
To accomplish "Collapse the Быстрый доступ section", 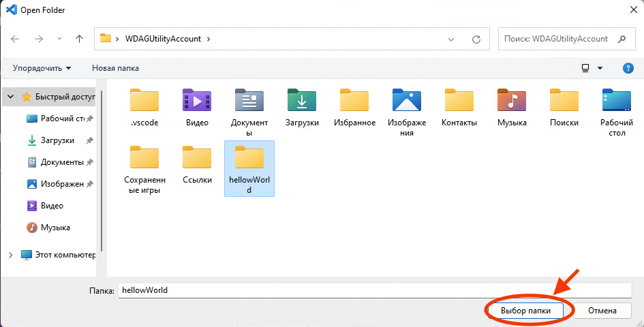I will pyautogui.click(x=10, y=97).
